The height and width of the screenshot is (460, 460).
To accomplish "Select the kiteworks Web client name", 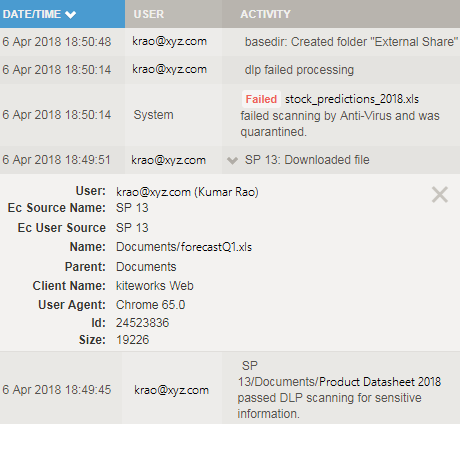I will pos(155,286).
